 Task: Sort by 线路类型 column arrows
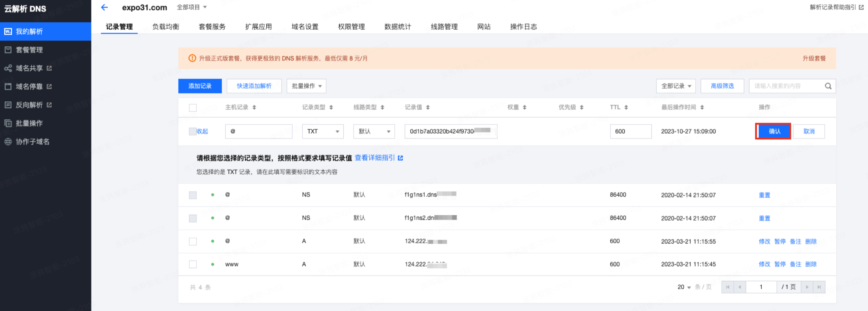382,108
